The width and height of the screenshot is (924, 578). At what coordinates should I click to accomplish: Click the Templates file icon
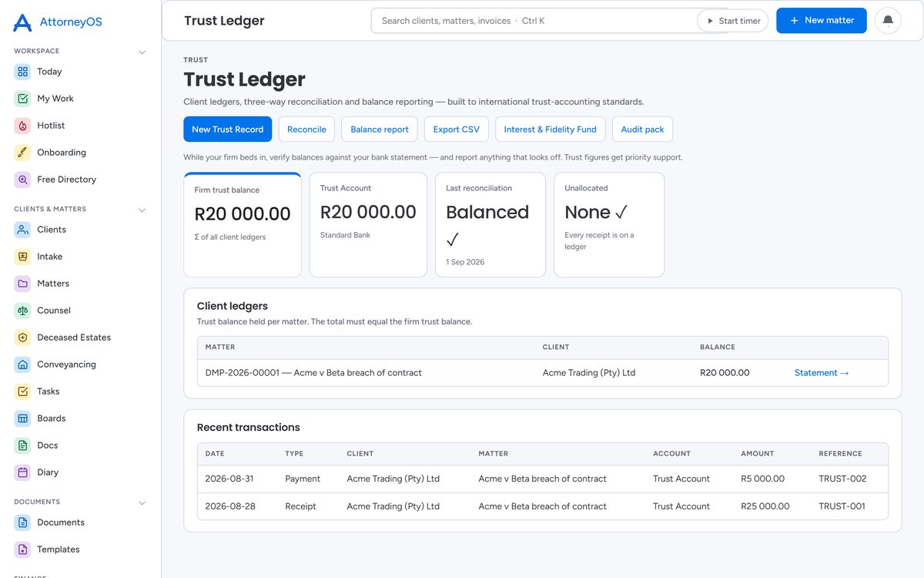22,549
